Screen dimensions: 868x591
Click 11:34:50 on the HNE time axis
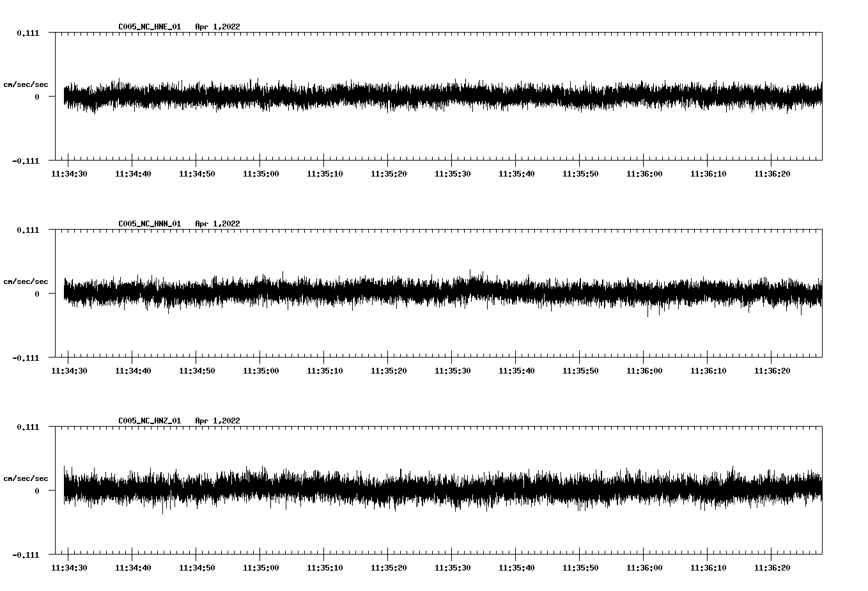click(197, 174)
